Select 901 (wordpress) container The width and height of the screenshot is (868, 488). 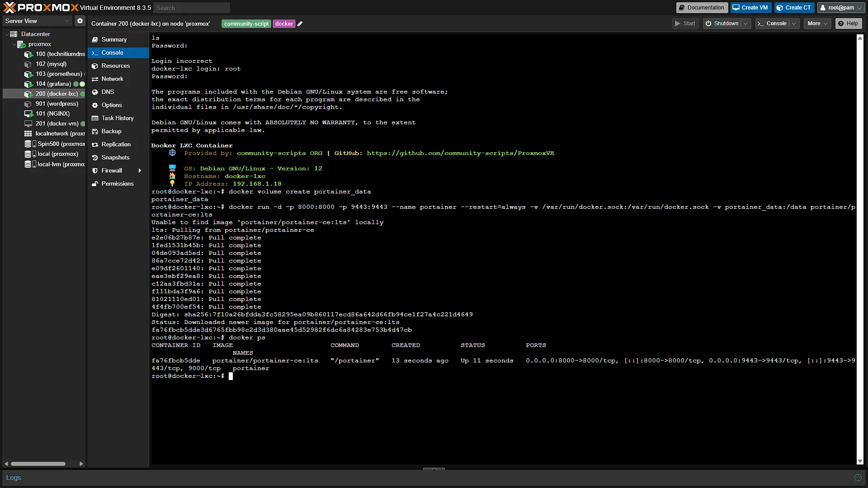pyautogui.click(x=57, y=104)
